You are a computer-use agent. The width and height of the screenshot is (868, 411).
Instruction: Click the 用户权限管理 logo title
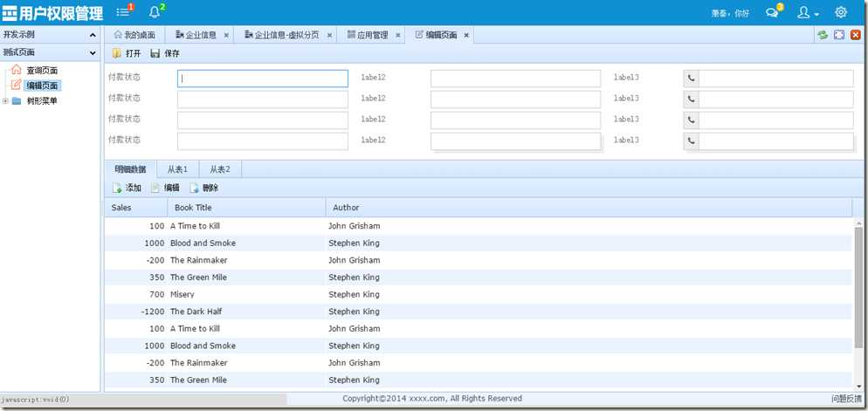(x=53, y=13)
